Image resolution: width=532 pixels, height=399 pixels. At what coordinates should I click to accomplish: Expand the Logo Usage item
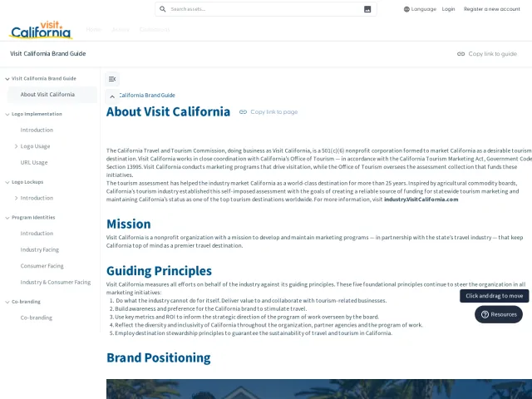pos(16,146)
